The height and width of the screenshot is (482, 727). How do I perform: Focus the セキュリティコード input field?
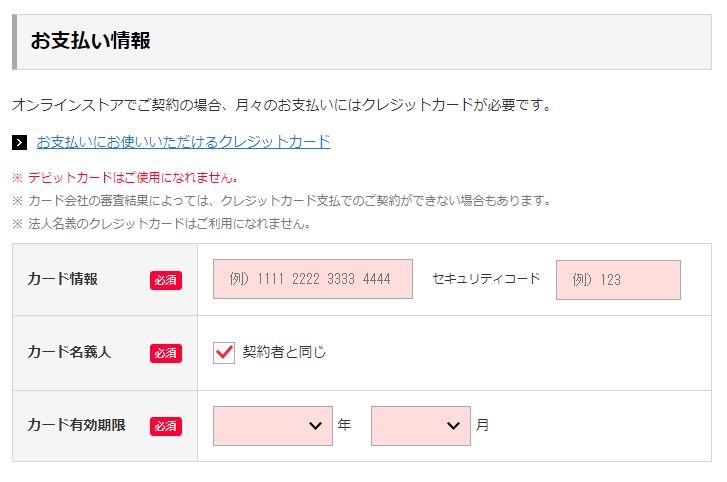tap(618, 279)
